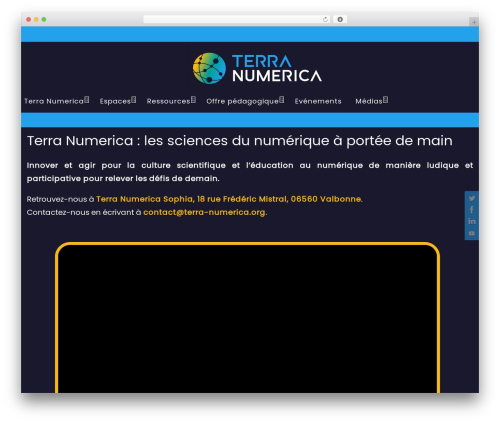Expand the Terra Numerica submenu arrow
500x423 pixels.
tap(87, 100)
